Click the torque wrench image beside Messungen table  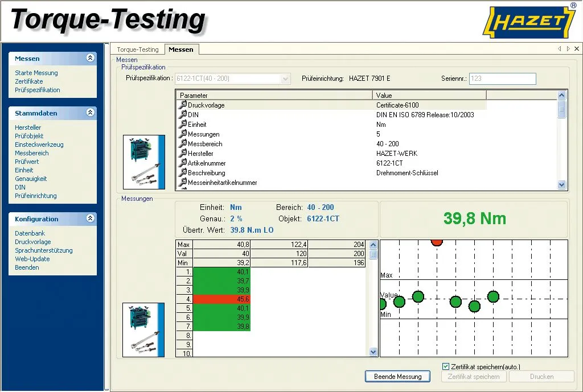(x=144, y=330)
